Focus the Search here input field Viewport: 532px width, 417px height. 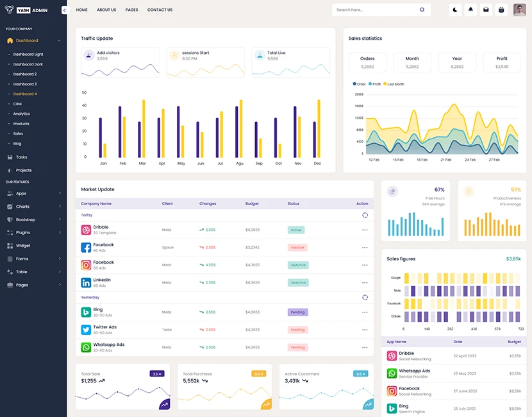coord(377,10)
